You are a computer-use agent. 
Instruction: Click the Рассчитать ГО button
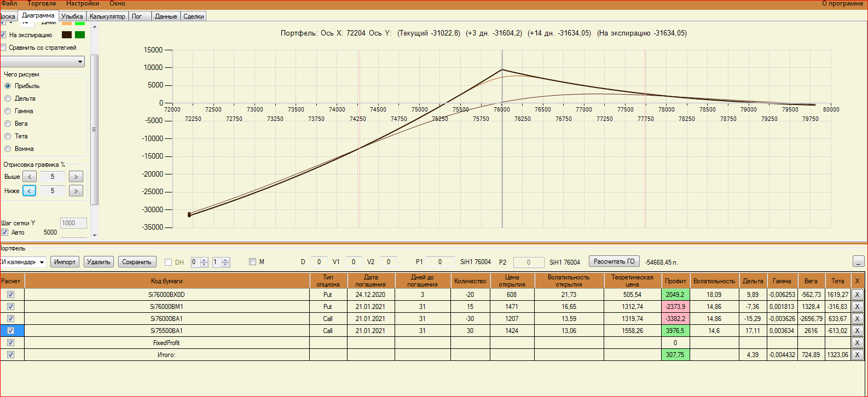click(614, 261)
